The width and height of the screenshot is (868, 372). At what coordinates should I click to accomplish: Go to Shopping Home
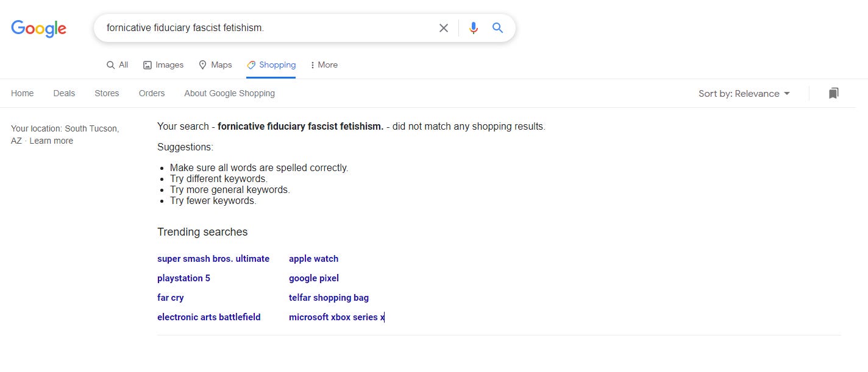tap(23, 93)
